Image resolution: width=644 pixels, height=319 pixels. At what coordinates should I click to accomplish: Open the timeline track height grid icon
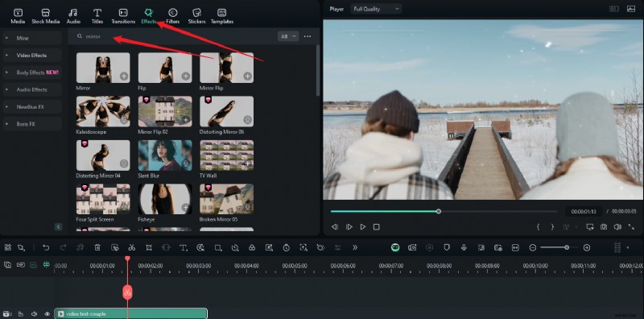point(617,247)
